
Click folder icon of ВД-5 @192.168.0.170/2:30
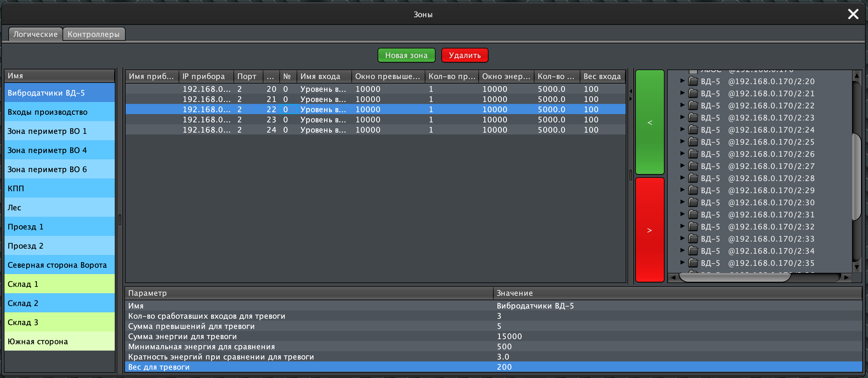pyautogui.click(x=693, y=202)
